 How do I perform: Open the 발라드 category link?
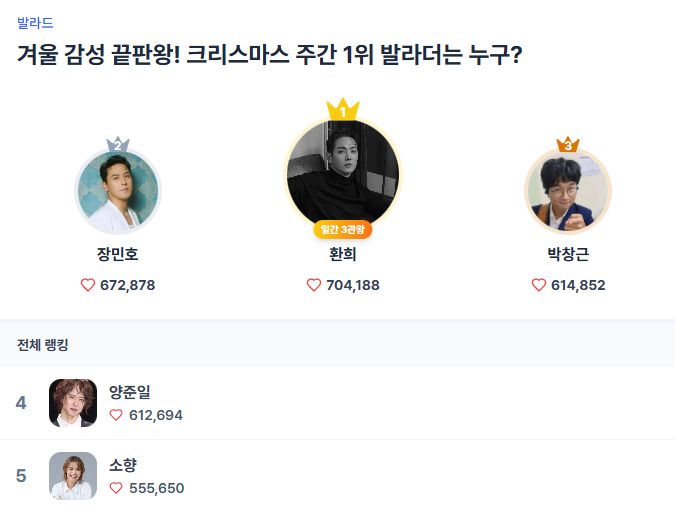(x=35, y=22)
